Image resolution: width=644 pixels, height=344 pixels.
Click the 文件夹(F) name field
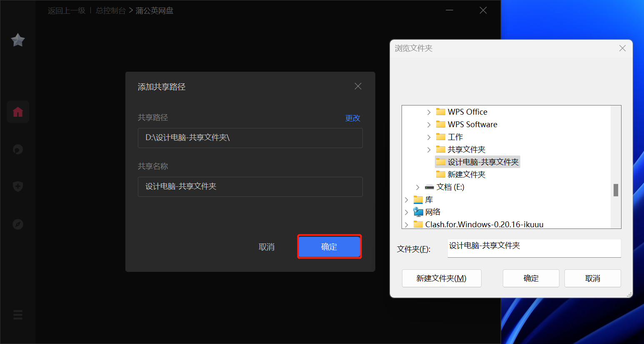[x=534, y=248]
